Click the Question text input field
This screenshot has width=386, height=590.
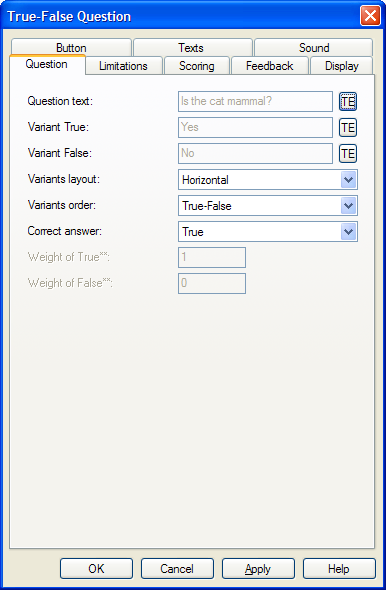[x=255, y=102]
